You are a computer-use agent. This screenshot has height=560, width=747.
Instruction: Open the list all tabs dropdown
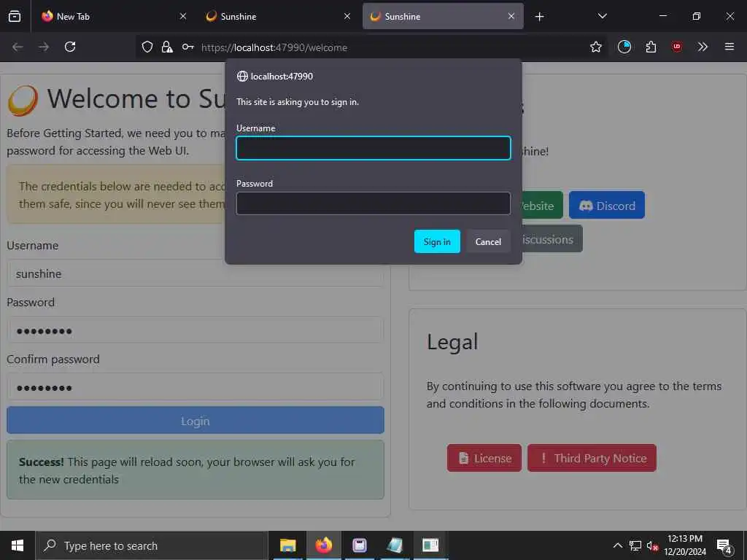point(602,16)
